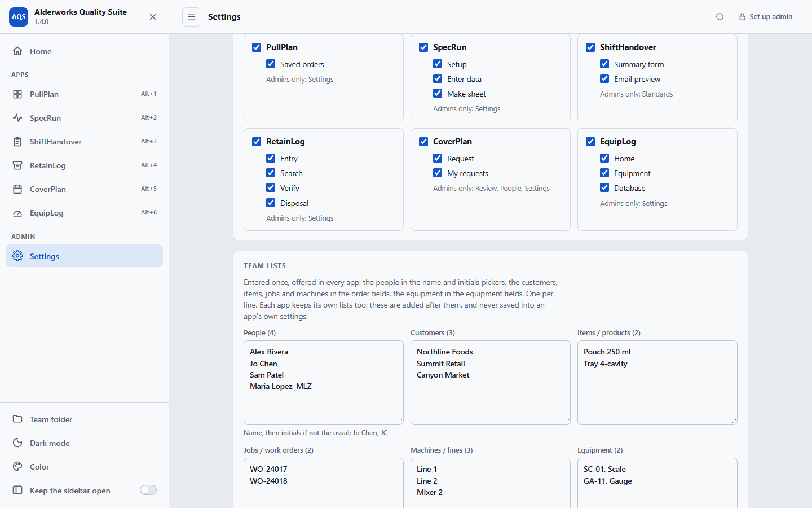
Task: Uncheck Search under RetainLog
Action: [x=271, y=173]
